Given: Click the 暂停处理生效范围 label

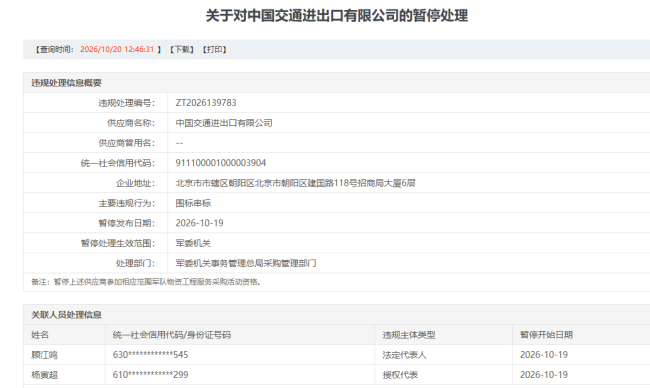Looking at the screenshot, I should [x=118, y=243].
